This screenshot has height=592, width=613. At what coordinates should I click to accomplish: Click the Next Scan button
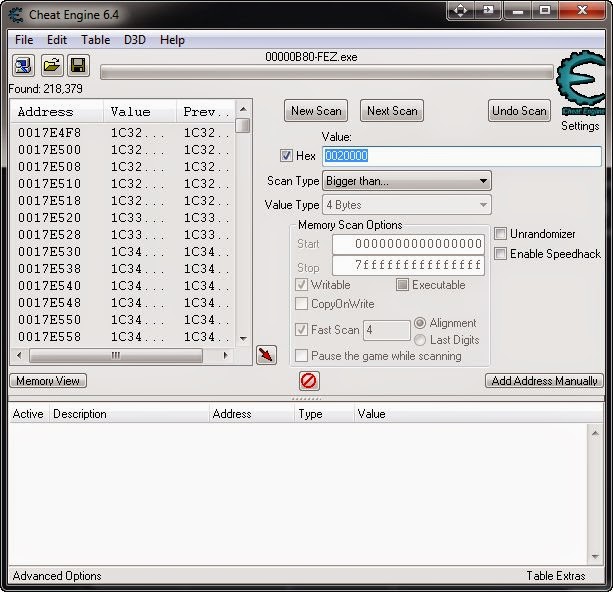pos(392,111)
